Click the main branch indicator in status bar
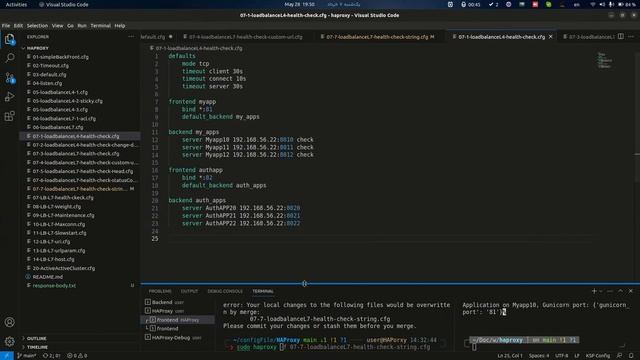Screen dimensions: 640x360 (27, 356)
